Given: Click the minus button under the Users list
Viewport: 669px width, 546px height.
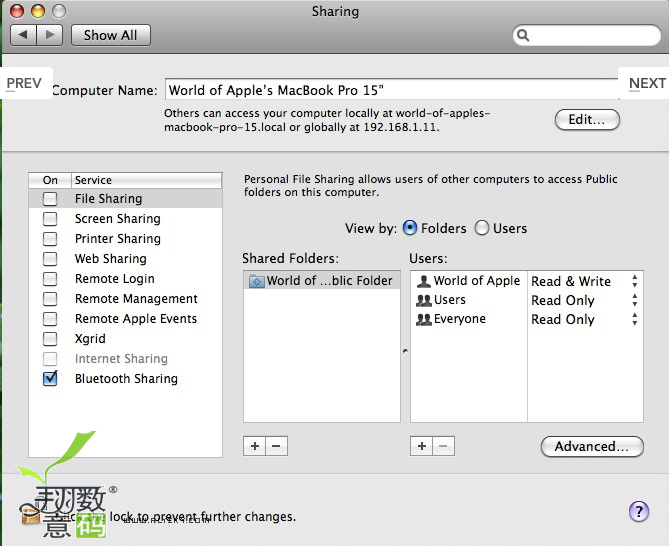Looking at the screenshot, I should click(x=443, y=446).
